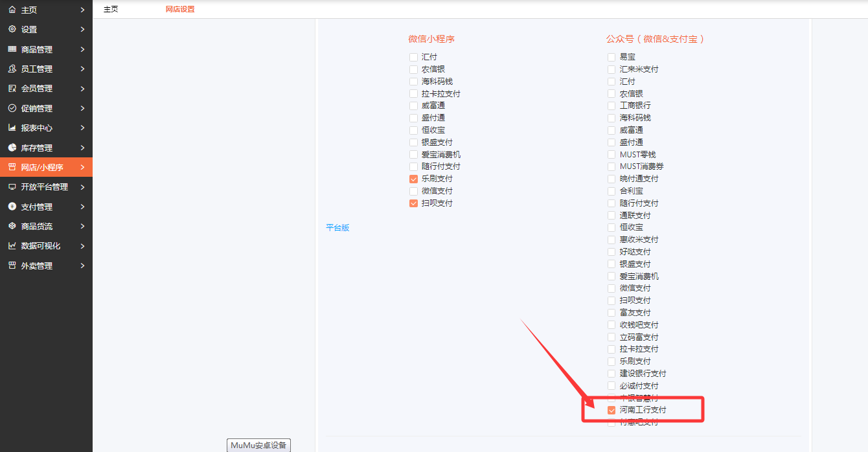This screenshot has height=452, width=868.
Task: Enable 微信支付 under 微信小程序
Action: 413,191
